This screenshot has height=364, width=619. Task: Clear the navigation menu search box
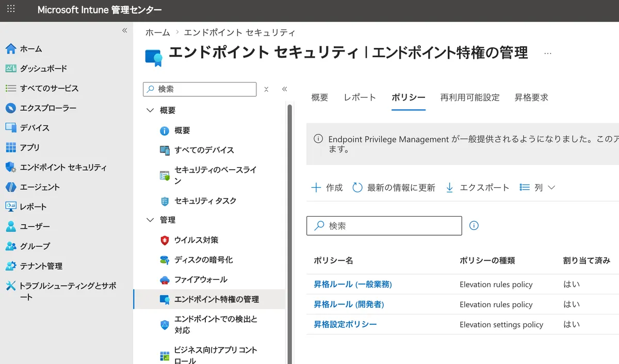click(x=266, y=89)
